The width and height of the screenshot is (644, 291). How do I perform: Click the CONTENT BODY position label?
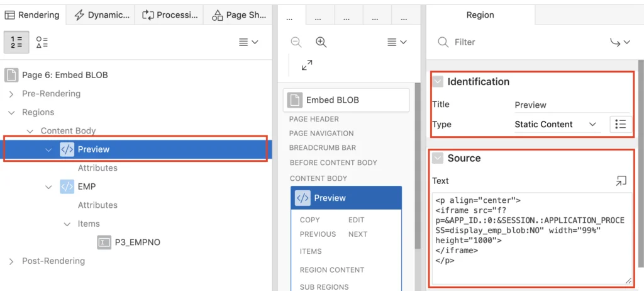point(318,178)
